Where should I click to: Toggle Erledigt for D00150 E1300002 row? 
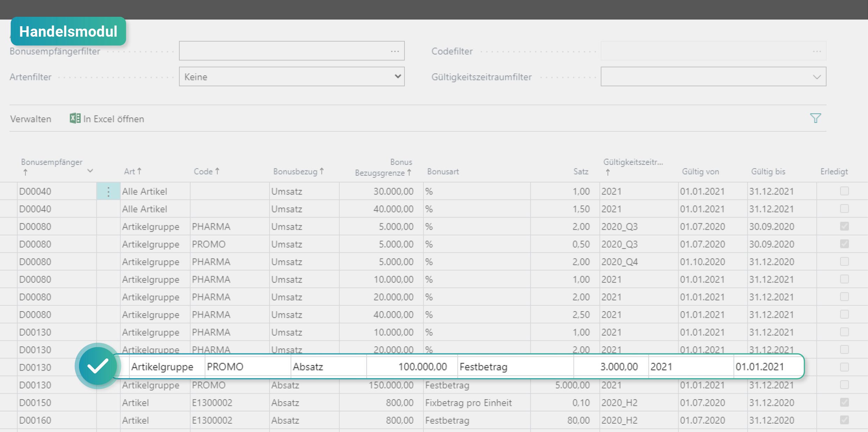click(x=844, y=402)
